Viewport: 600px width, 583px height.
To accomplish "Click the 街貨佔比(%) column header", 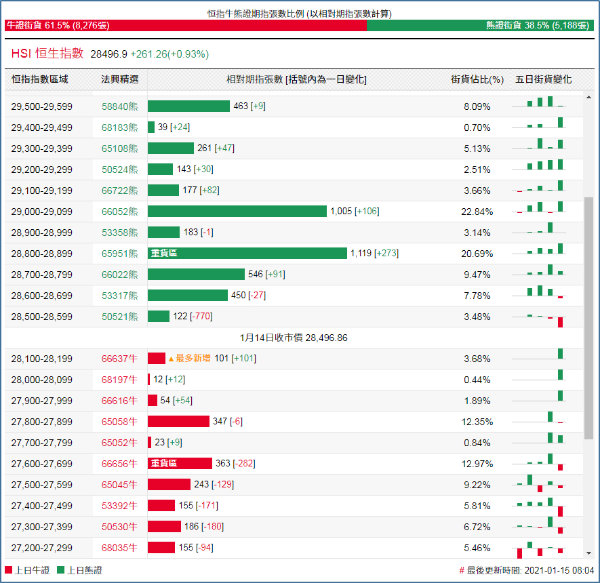I will click(x=477, y=80).
